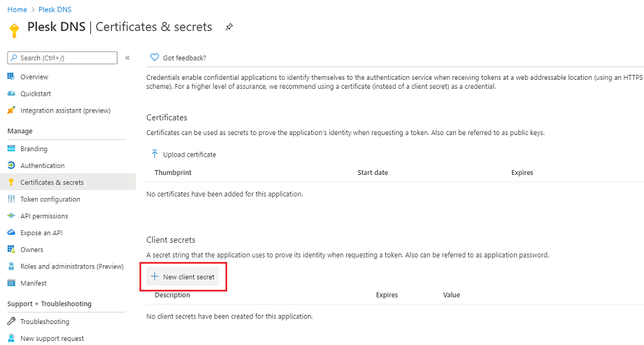Open New support request
Screen dimensions: 644x345
[52, 338]
